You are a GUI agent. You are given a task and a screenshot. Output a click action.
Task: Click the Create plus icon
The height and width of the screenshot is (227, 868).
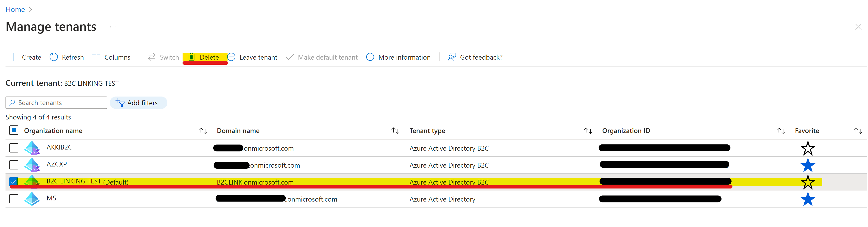pyautogui.click(x=14, y=57)
